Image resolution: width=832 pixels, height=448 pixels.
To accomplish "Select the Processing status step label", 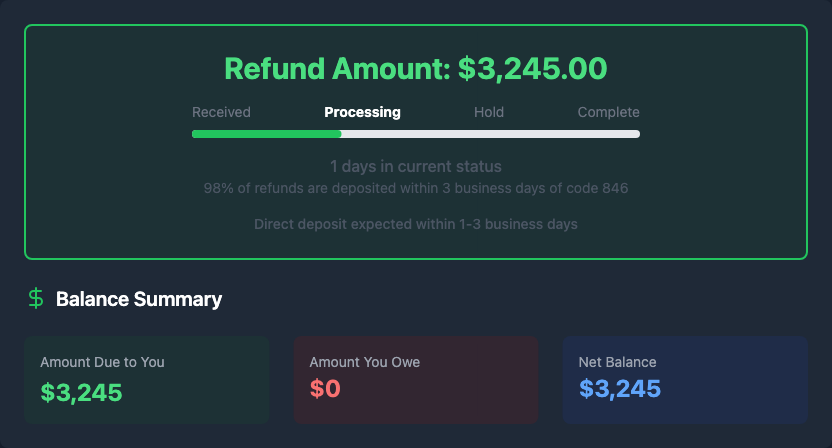I will coord(362,112).
